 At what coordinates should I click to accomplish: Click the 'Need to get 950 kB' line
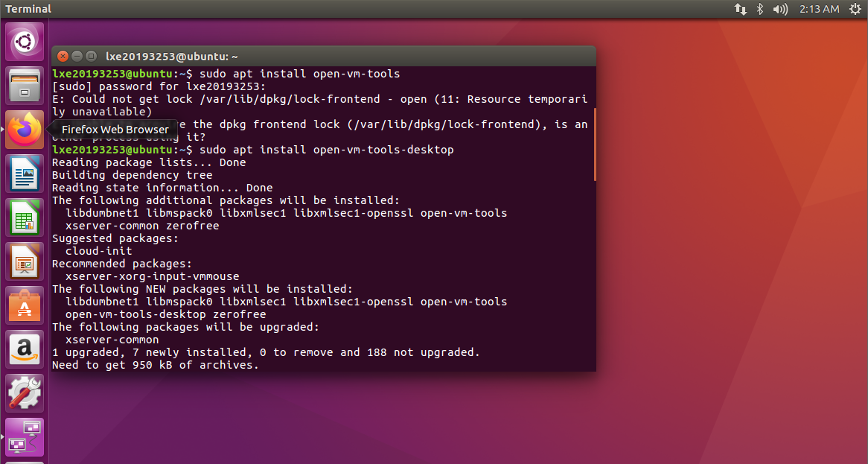point(156,365)
